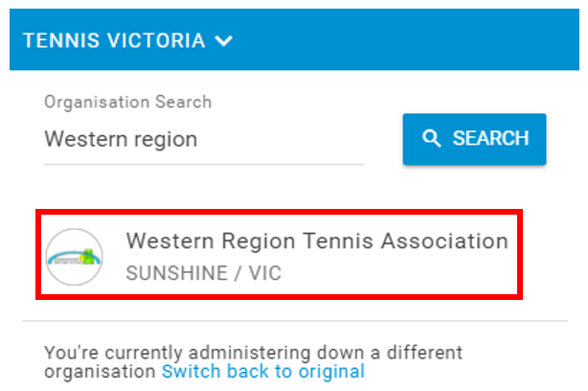Focus the Organisation Search input field
This screenshot has height=391, width=588.
(204, 140)
